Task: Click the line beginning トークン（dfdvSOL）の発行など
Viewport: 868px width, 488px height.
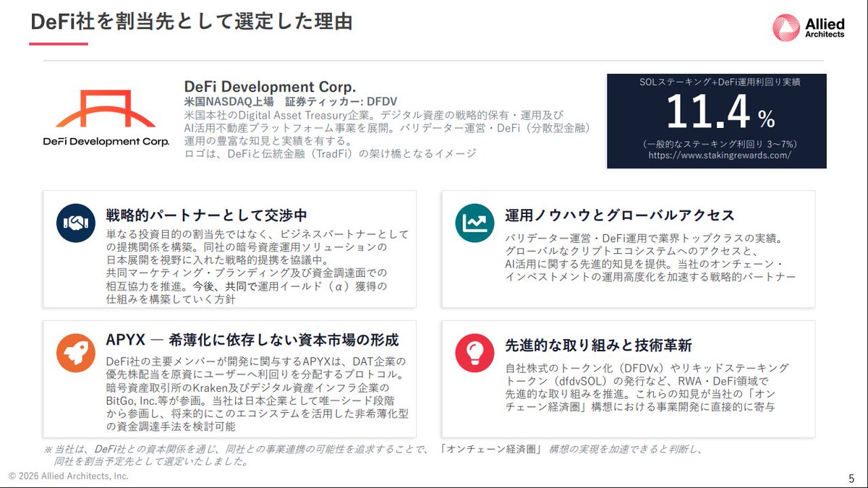Action: tap(637, 381)
